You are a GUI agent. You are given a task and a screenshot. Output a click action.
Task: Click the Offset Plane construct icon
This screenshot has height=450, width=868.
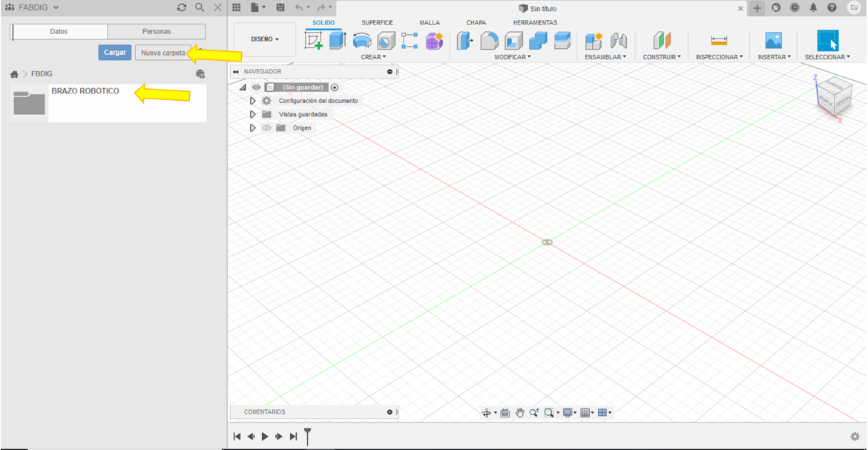click(662, 41)
